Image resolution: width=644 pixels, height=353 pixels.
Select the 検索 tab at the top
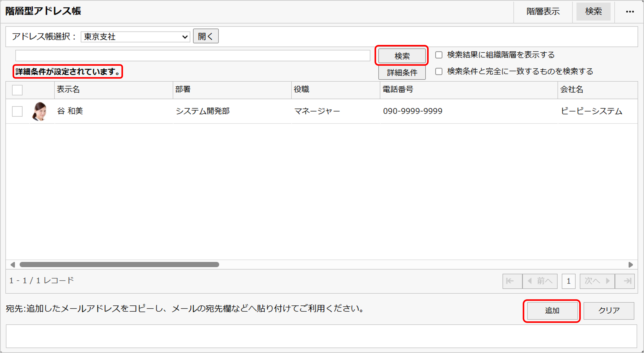click(594, 12)
